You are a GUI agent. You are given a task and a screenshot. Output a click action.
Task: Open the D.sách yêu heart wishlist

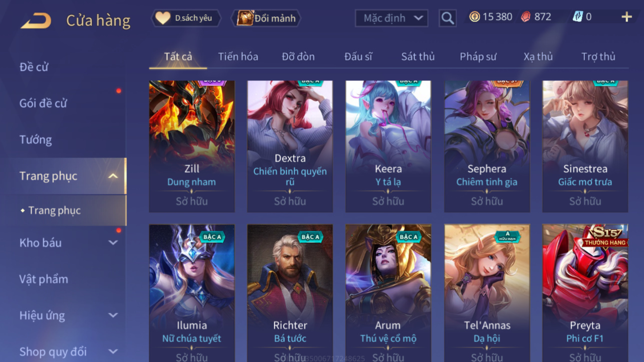pyautogui.click(x=186, y=18)
